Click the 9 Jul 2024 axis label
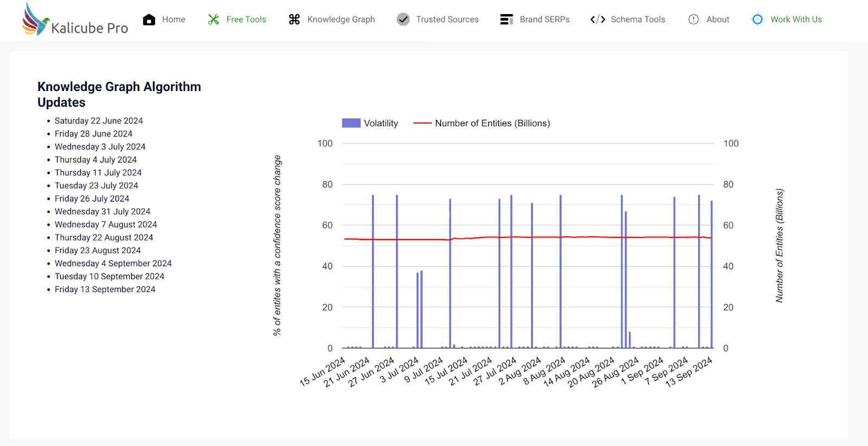 [425, 370]
